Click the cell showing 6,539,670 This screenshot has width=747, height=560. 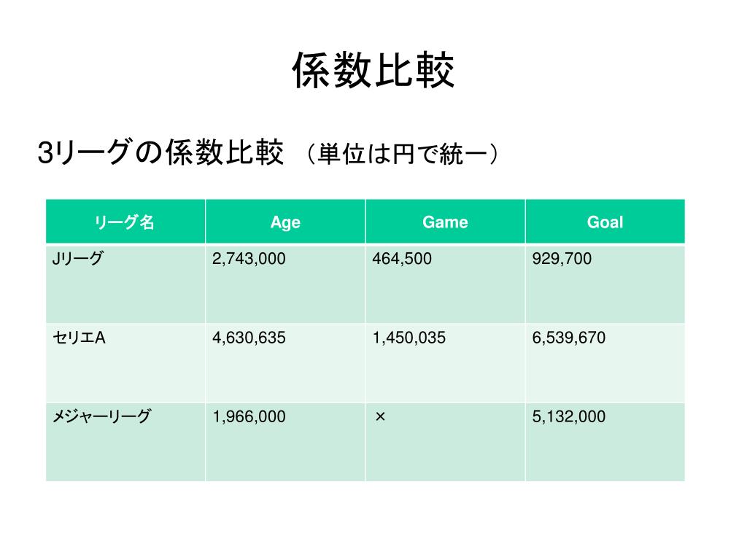(x=605, y=363)
